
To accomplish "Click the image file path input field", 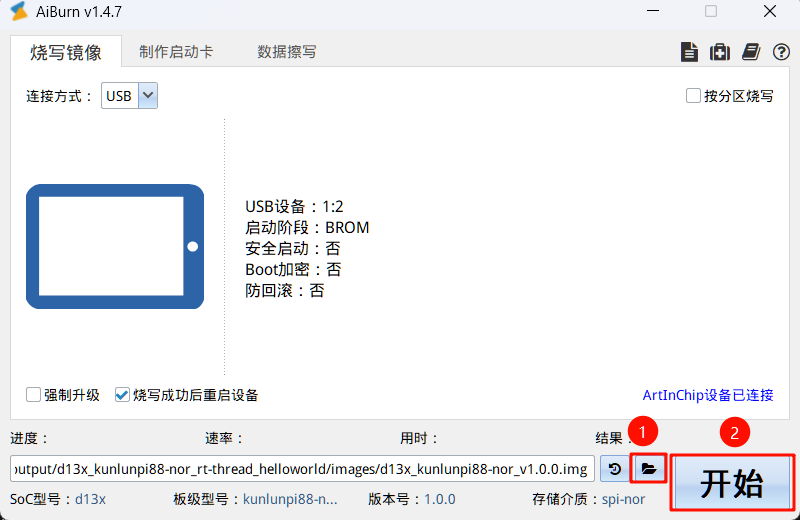I will pos(302,468).
